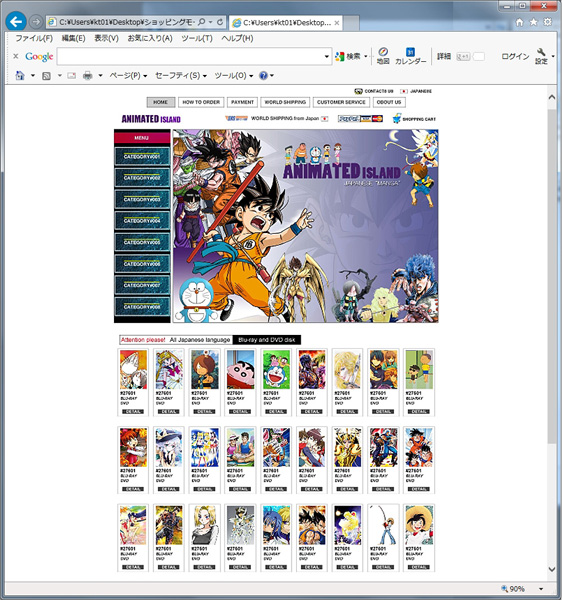Select CATEGORY#001 in the side menu
The image size is (562, 600).
[x=142, y=157]
